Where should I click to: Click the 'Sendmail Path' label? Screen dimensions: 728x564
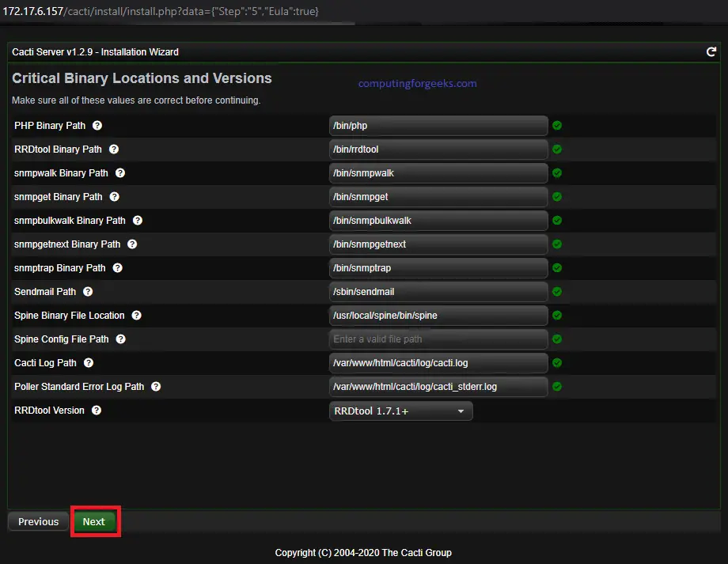click(x=44, y=292)
